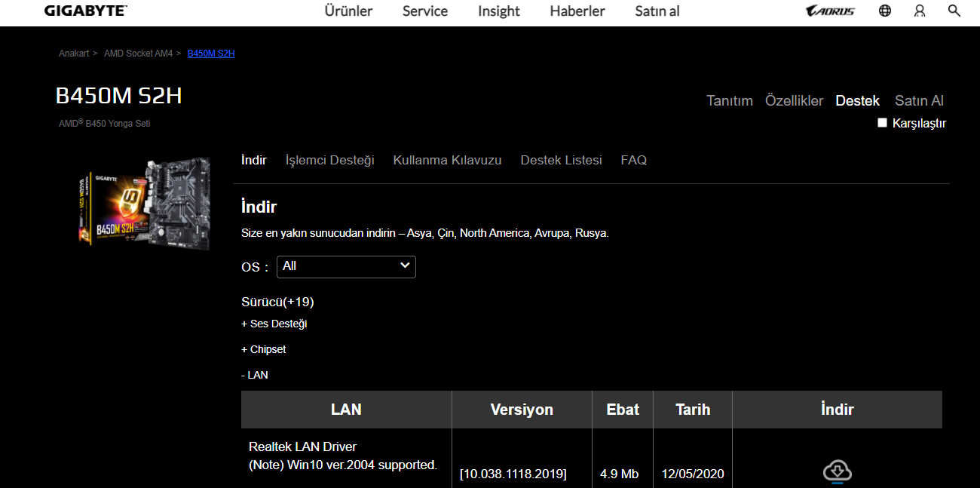980x488 pixels.
Task: Click the Tarih column header
Action: coord(693,410)
